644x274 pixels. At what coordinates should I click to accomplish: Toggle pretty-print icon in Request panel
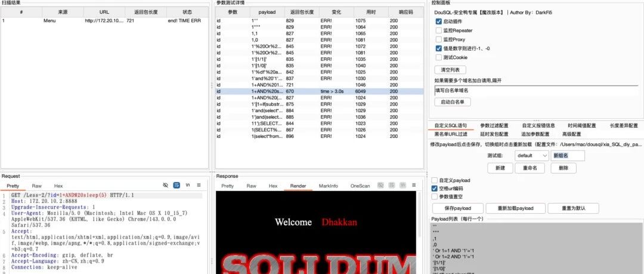coord(177,186)
